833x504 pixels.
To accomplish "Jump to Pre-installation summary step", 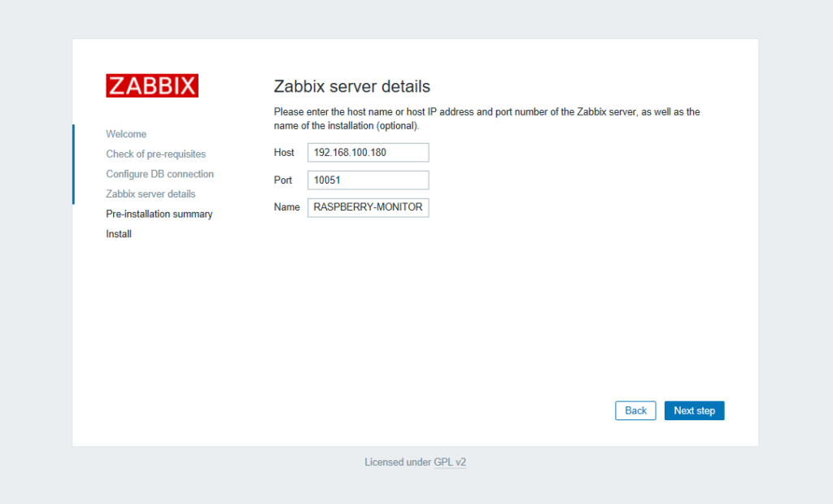I will [x=159, y=214].
